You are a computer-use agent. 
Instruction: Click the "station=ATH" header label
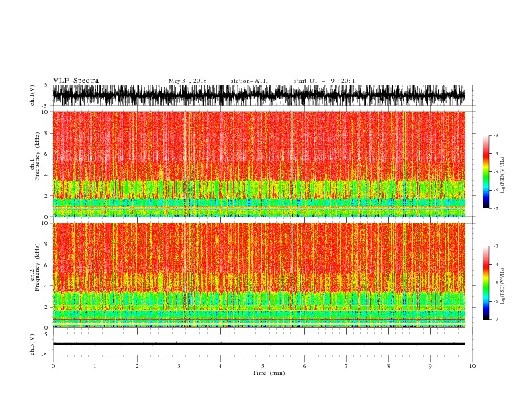tap(249, 81)
